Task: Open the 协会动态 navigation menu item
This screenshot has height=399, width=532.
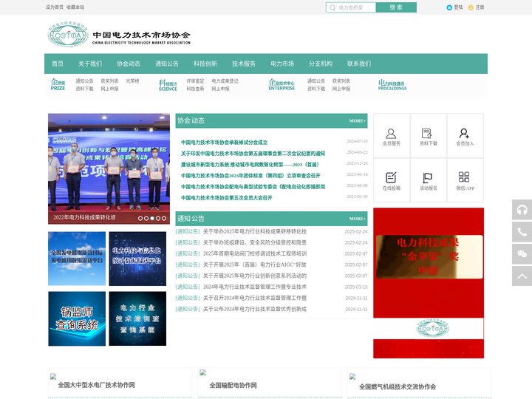Action: (129, 64)
